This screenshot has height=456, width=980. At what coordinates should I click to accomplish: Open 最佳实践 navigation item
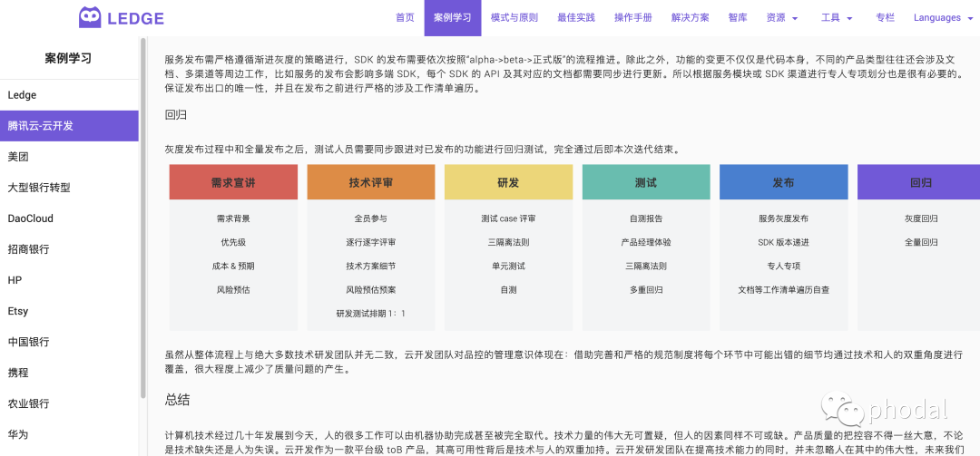(576, 17)
